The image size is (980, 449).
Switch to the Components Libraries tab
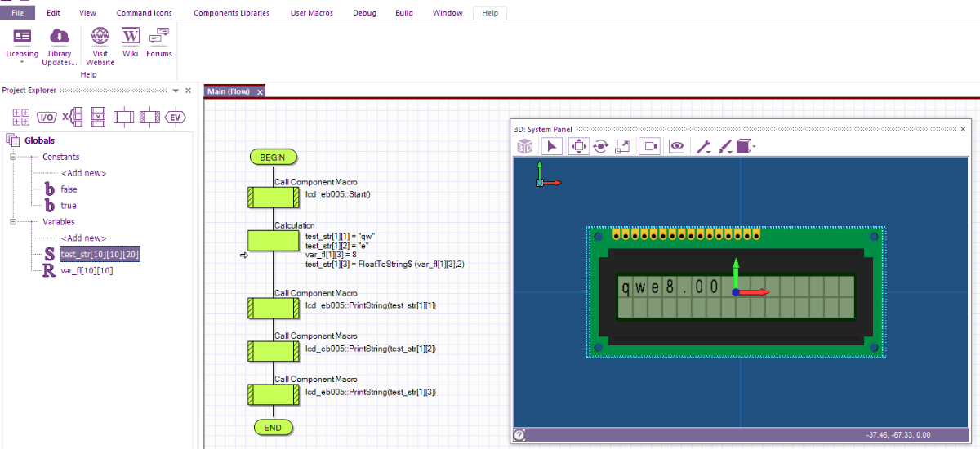coord(231,13)
